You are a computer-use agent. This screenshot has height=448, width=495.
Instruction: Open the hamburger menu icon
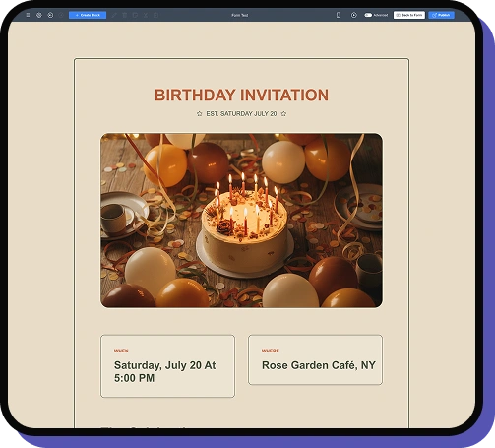28,15
